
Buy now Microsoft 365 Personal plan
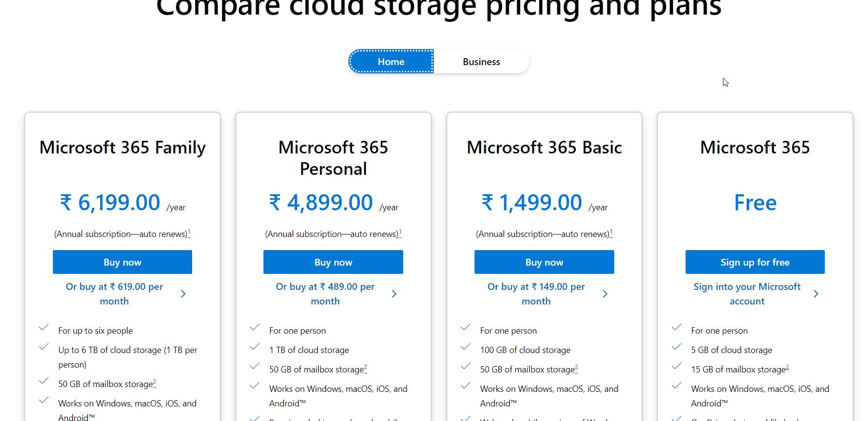pos(333,262)
